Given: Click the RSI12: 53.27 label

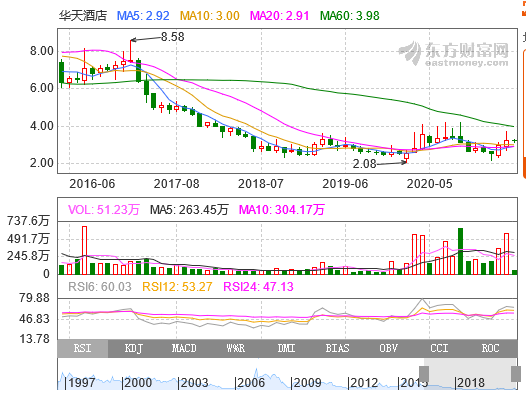Looking at the screenshot, I should click(x=177, y=287).
